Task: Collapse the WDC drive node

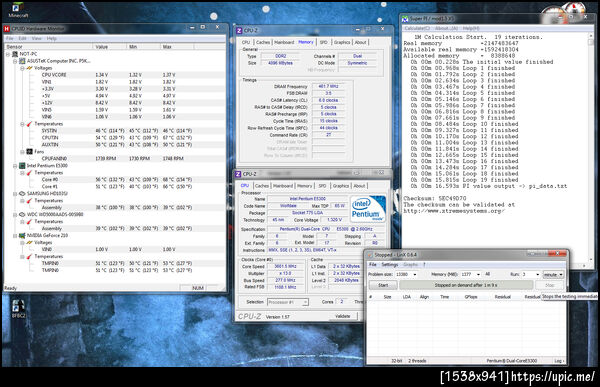Action: [x=15, y=215]
